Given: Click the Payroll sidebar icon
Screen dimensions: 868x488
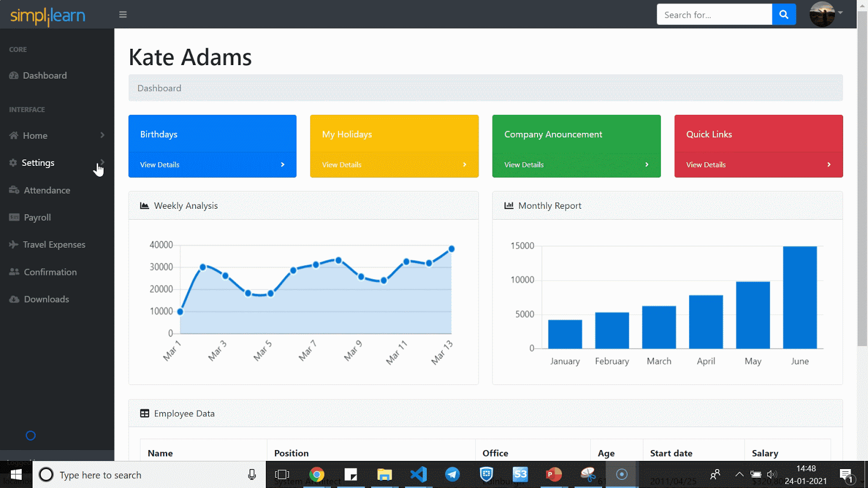Looking at the screenshot, I should (x=14, y=217).
